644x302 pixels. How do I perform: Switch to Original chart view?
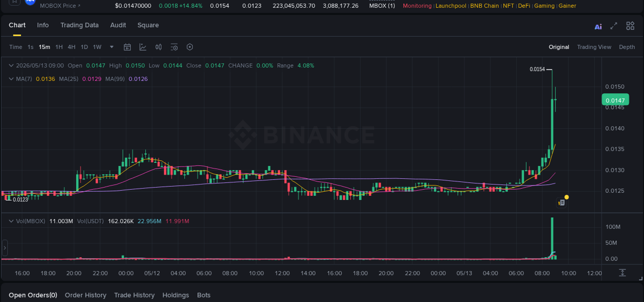(558, 47)
